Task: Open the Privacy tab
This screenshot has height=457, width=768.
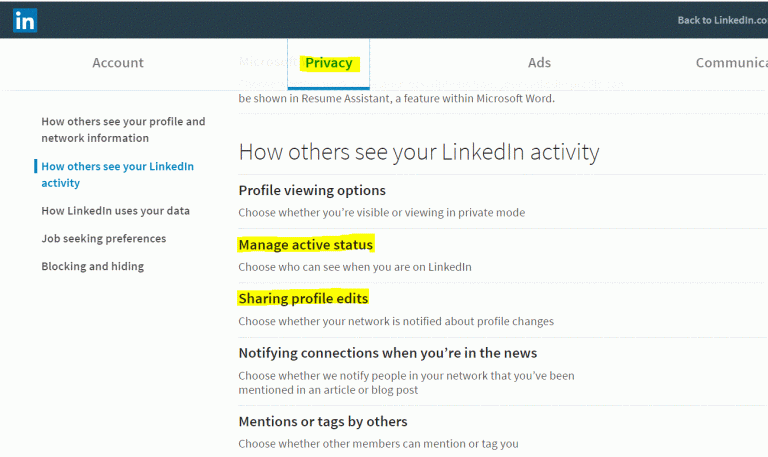Action: 329,63
